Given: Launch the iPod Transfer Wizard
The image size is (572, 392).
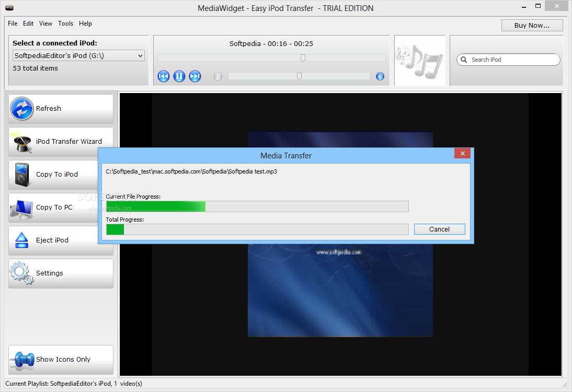Looking at the screenshot, I should [61, 142].
